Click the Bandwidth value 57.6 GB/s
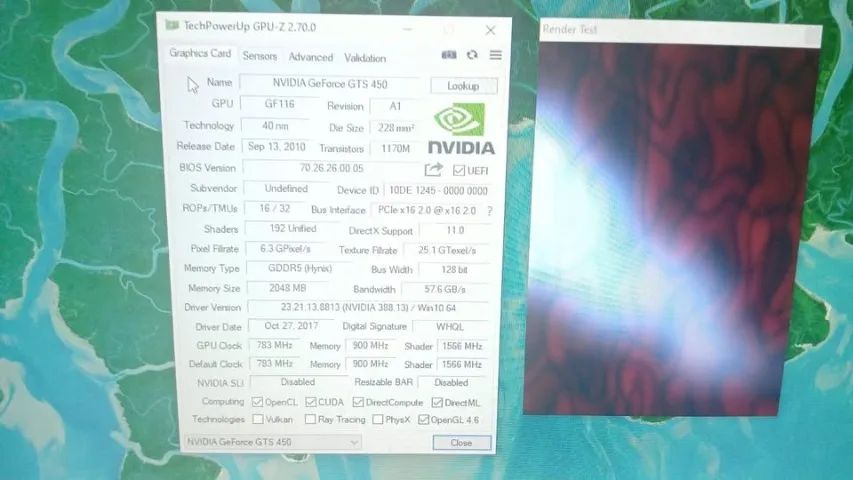Viewport: 853px width, 480px height. [x=445, y=290]
